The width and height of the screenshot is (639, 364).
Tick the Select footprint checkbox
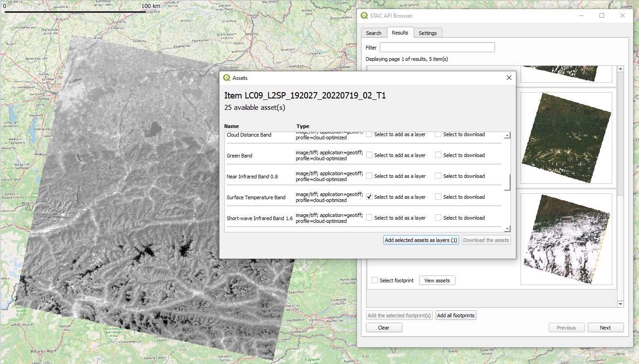[375, 280]
